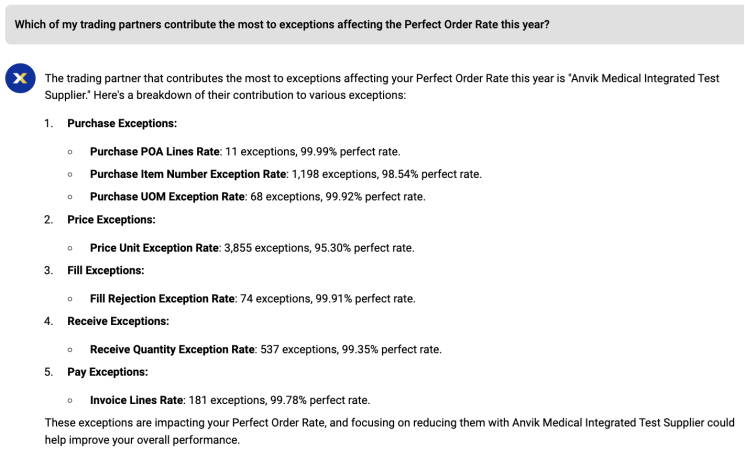This screenshot has width=745, height=449.
Task: Click the "Purchase UOM Exception Rate" label
Action: [167, 196]
